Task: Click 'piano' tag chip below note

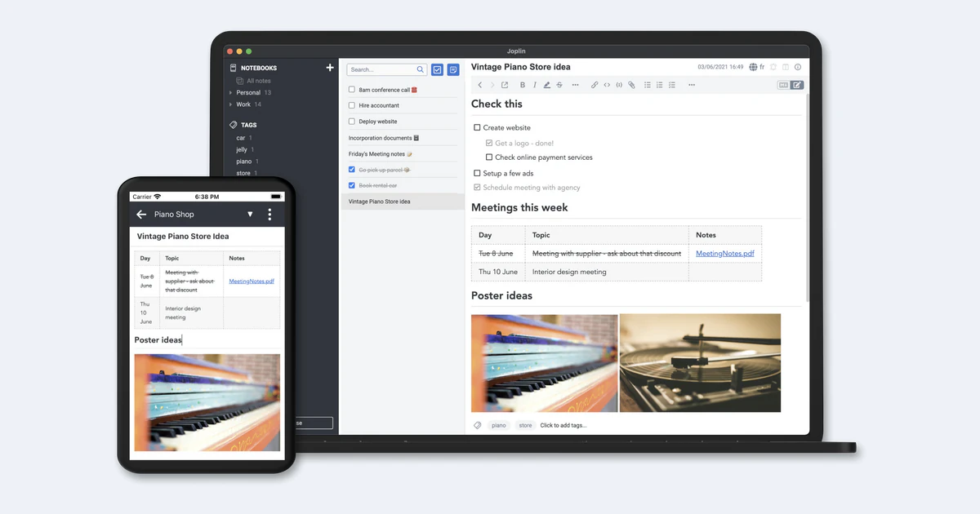Action: point(499,425)
